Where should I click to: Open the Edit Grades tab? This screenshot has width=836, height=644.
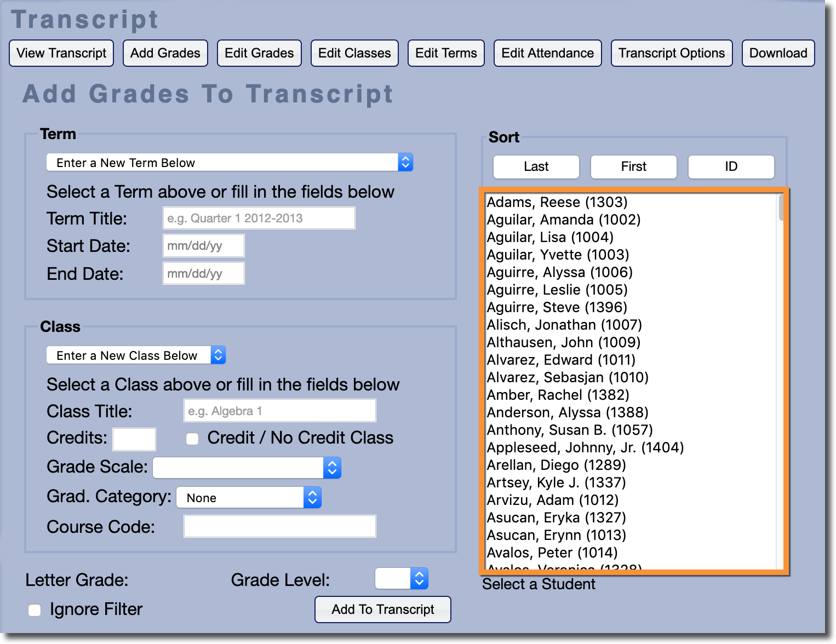259,53
